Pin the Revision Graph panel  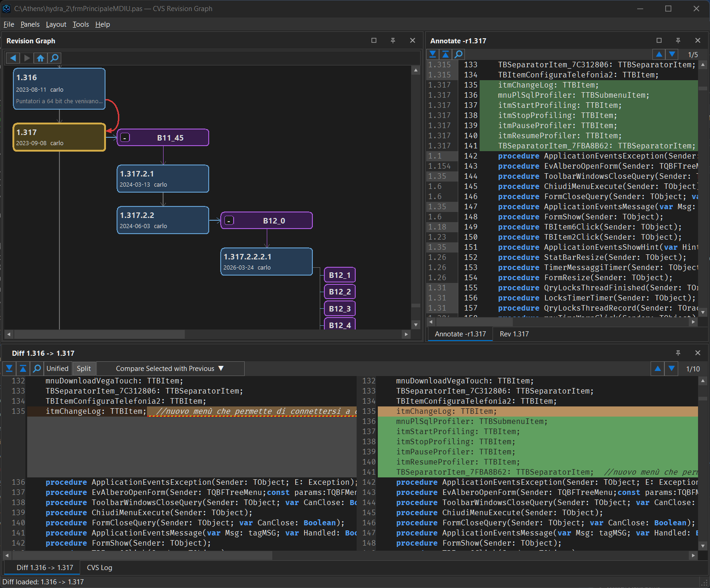tap(393, 41)
